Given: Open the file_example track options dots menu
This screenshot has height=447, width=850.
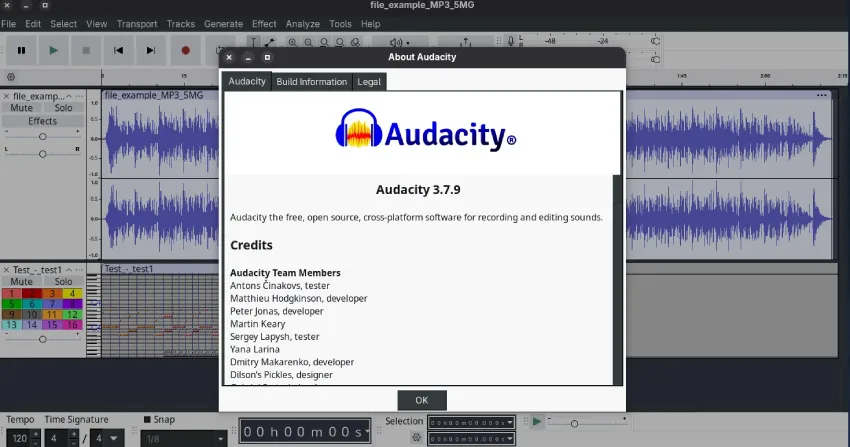Looking at the screenshot, I should (x=80, y=96).
